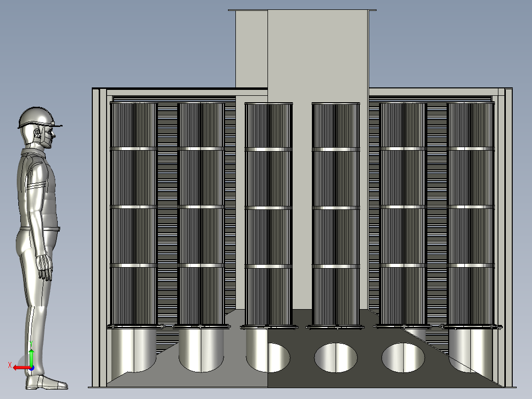This screenshot has height=399, width=532.
Task: Click the blue origin ball of axis triad
Action: pos(32,368)
